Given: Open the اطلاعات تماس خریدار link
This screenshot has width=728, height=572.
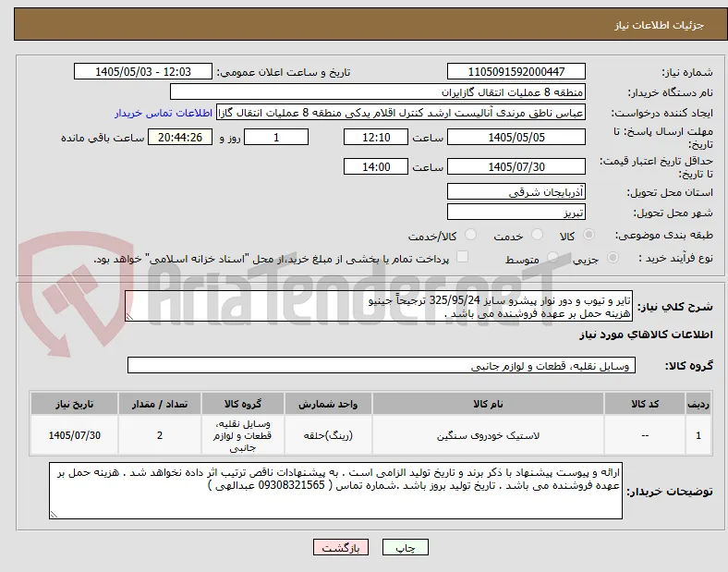Looking at the screenshot, I should [164, 113].
